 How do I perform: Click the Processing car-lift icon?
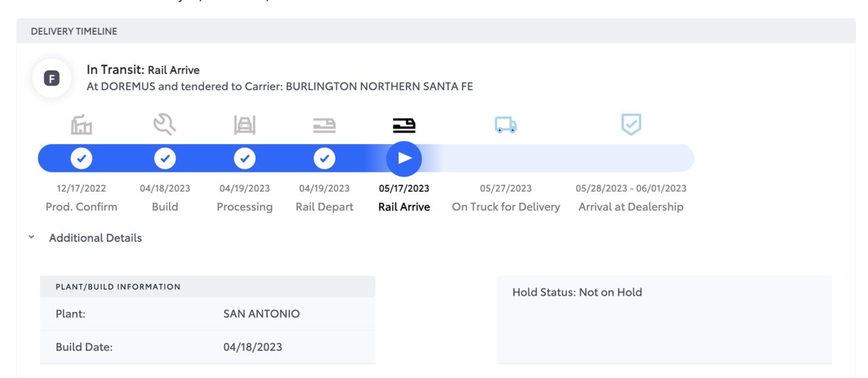245,125
